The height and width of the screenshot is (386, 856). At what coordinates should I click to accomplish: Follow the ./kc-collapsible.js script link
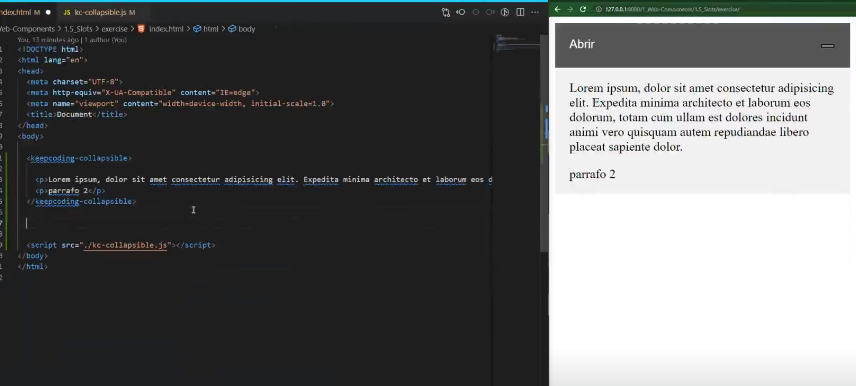tap(126, 245)
